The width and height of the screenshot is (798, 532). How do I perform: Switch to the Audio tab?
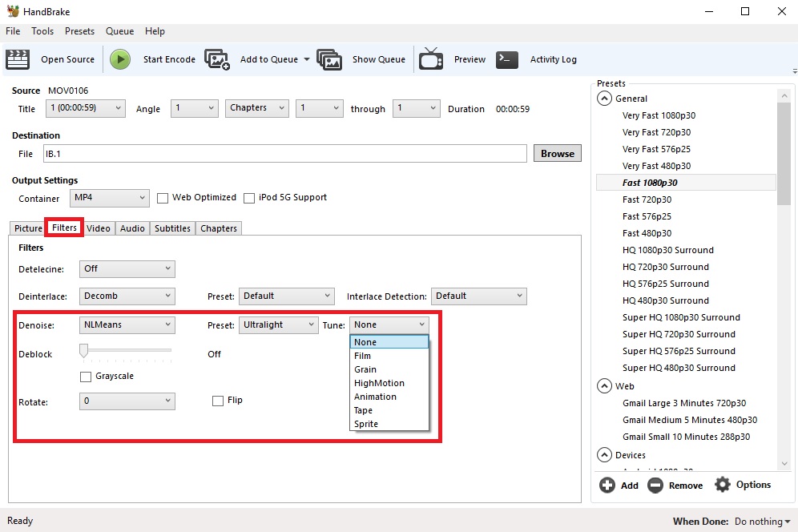132,228
